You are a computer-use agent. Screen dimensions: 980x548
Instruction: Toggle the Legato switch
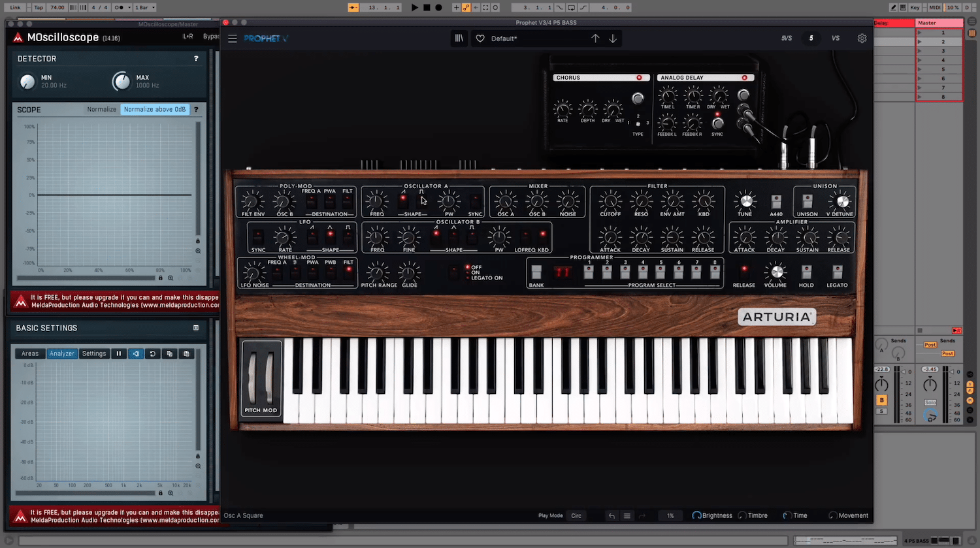click(837, 271)
